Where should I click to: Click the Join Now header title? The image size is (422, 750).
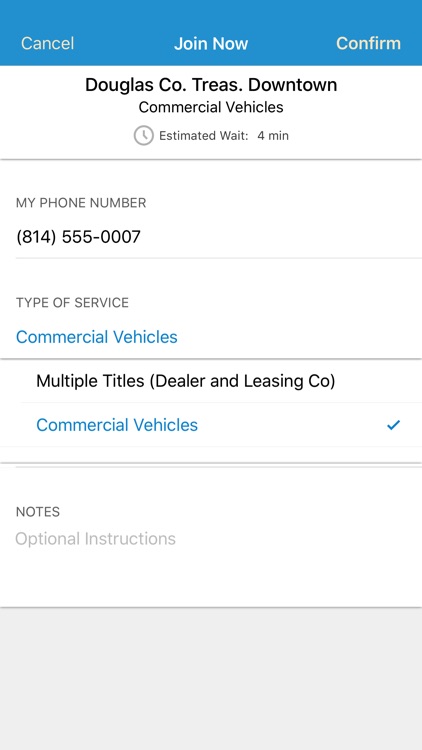tap(211, 43)
